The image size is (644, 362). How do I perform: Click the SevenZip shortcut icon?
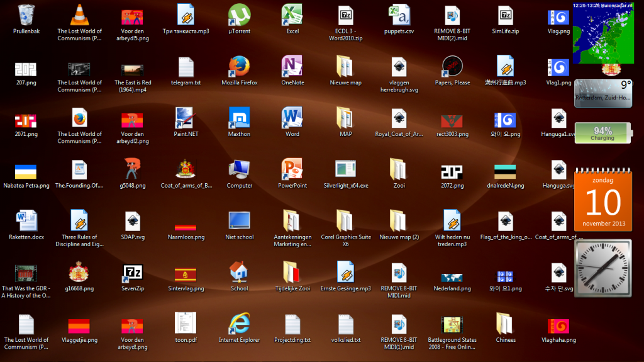coord(132,273)
